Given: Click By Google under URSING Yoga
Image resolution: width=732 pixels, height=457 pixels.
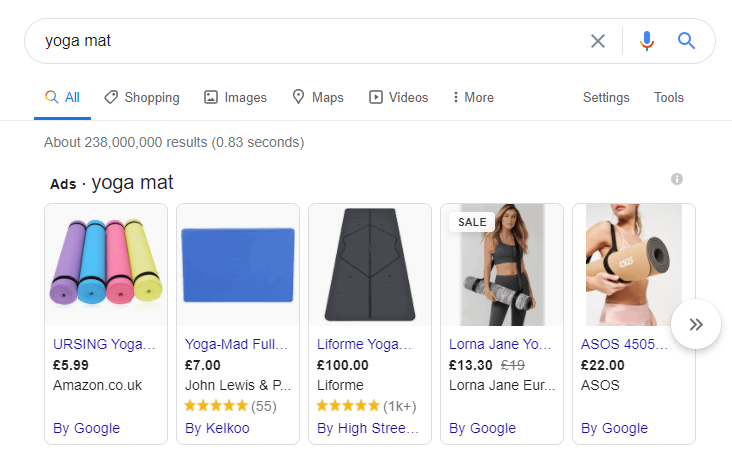Looking at the screenshot, I should [x=86, y=428].
